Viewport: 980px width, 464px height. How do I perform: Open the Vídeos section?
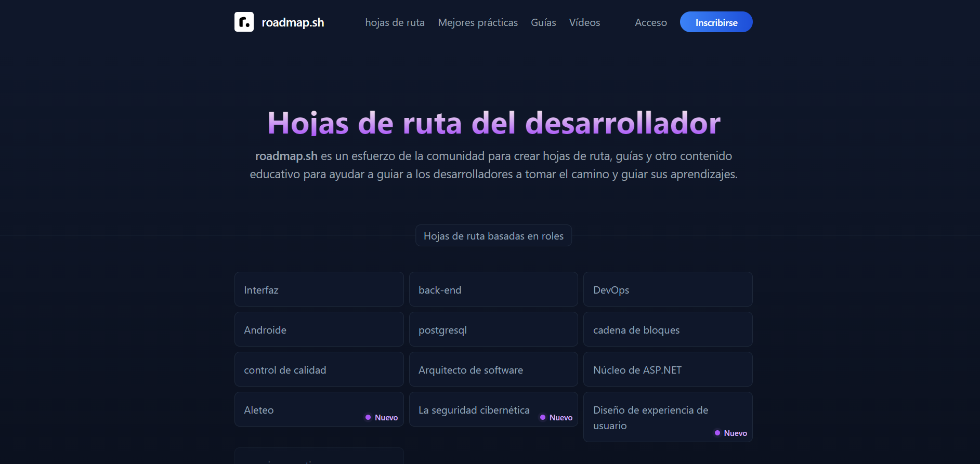[x=584, y=22]
